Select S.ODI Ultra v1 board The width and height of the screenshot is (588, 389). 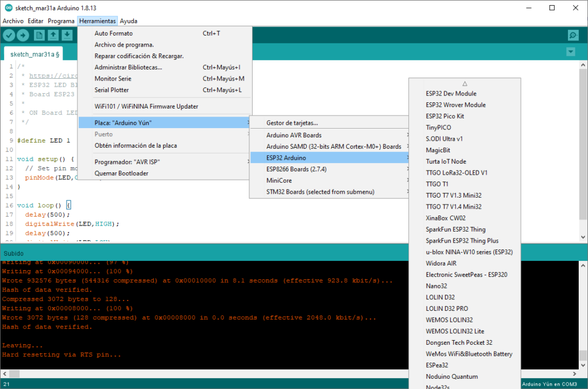pos(465,139)
